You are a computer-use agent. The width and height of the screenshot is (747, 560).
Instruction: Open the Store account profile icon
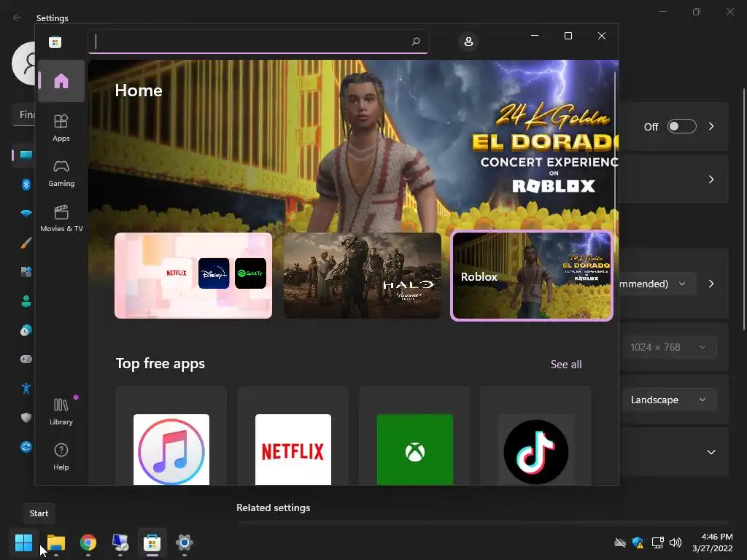(x=468, y=42)
